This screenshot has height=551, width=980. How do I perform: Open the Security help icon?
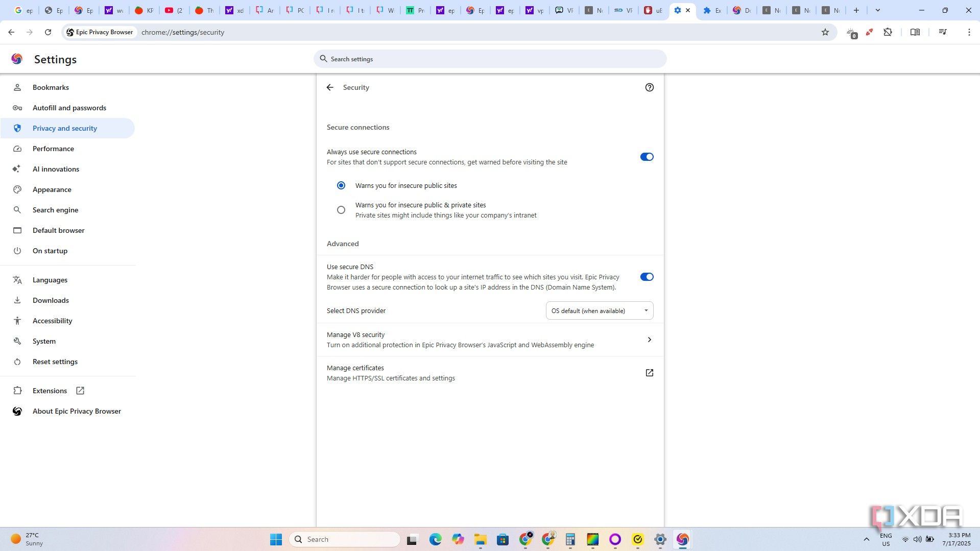click(x=649, y=87)
